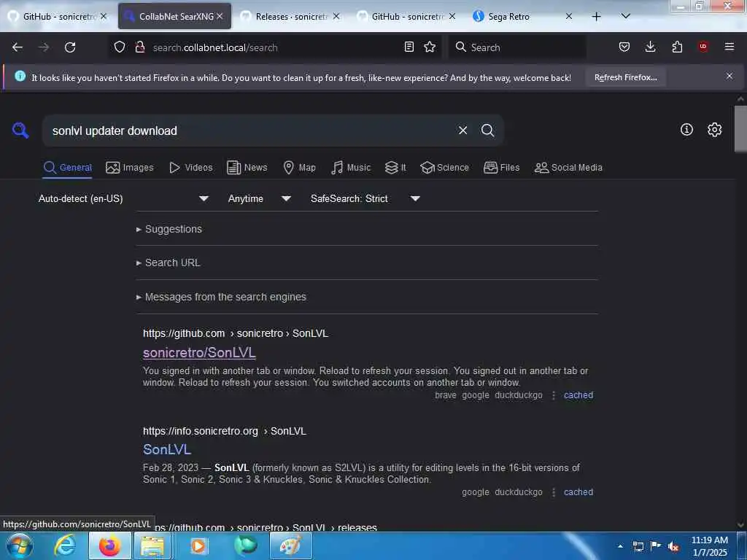This screenshot has height=560, width=747.
Task: Open the Firefox hamburger application menu
Action: [729, 47]
